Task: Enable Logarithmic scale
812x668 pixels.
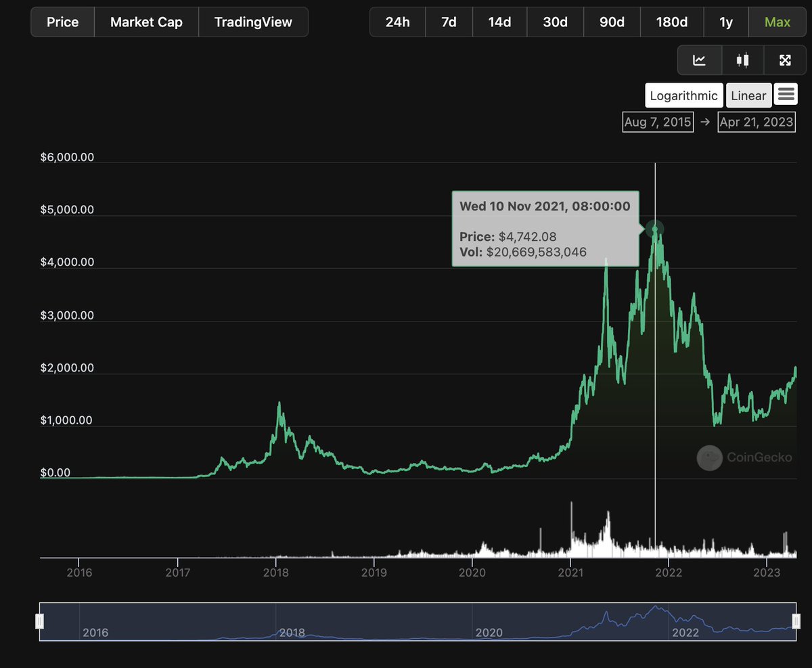Action: (683, 95)
